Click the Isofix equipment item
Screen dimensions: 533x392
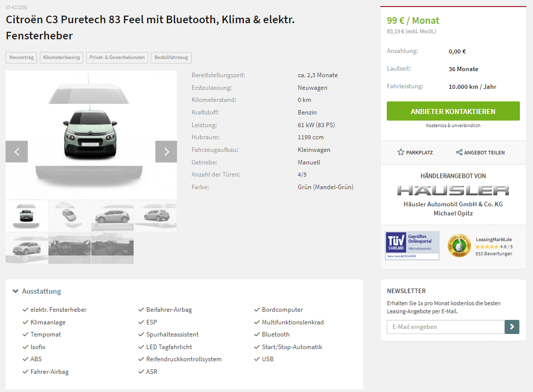pyautogui.click(x=34, y=347)
